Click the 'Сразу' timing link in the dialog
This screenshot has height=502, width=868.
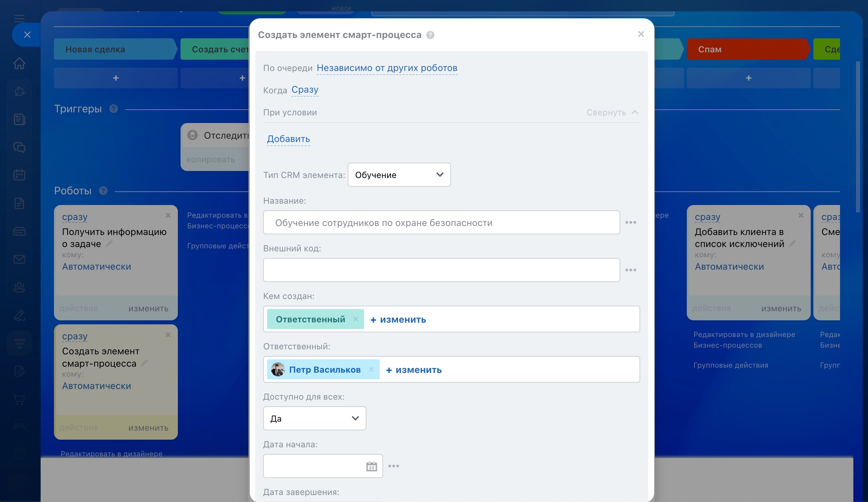point(305,90)
